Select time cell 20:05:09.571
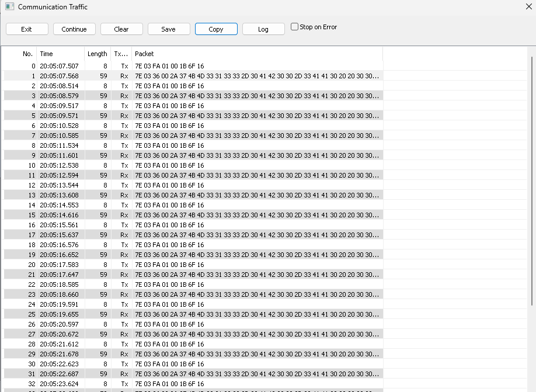Screen dimensions: 536x392 [x=59, y=116]
